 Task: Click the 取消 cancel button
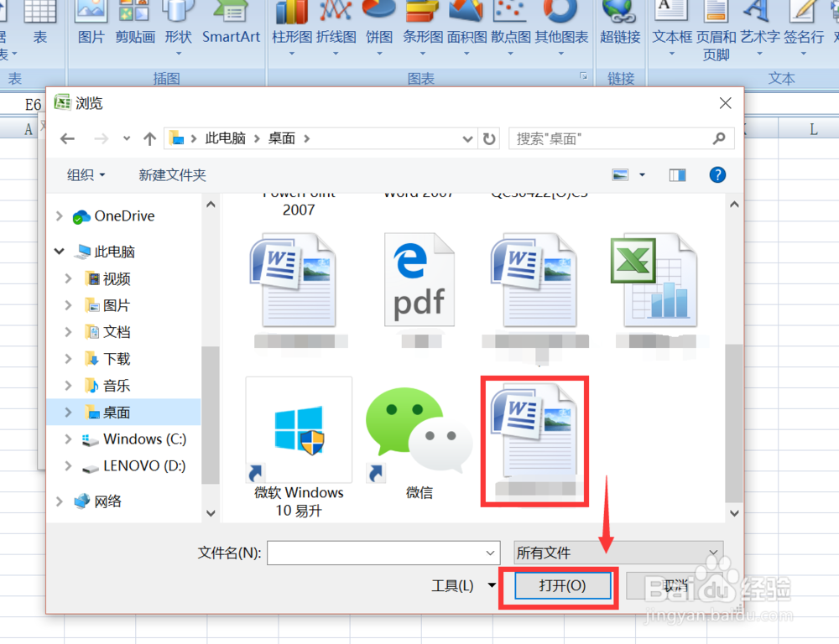[675, 585]
